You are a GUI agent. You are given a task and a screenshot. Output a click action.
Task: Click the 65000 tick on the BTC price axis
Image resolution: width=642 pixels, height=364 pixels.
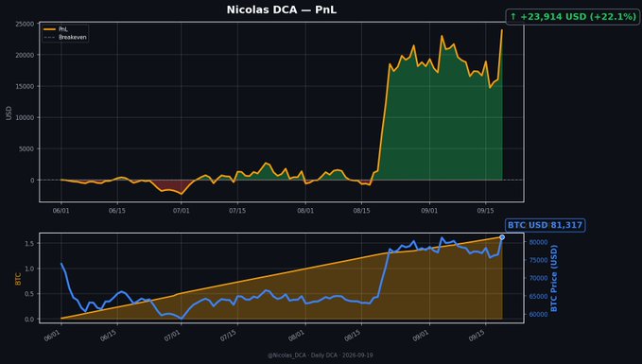538,297
